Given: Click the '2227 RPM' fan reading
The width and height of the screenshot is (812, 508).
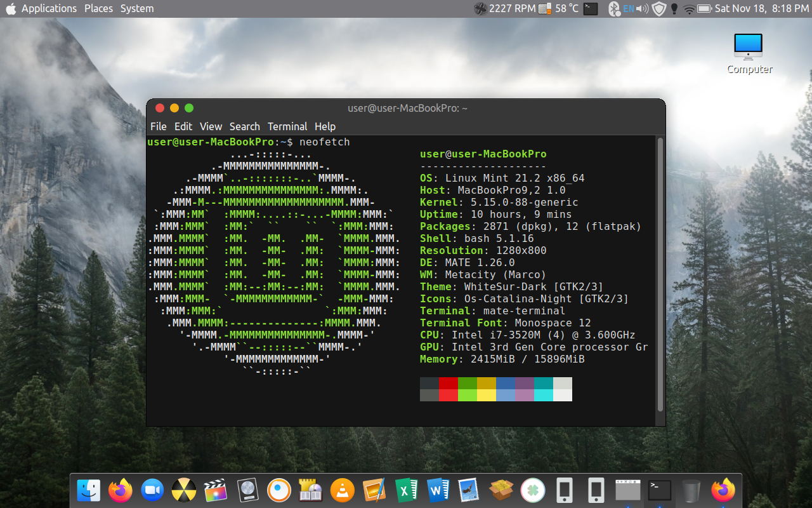Looking at the screenshot, I should [x=513, y=8].
